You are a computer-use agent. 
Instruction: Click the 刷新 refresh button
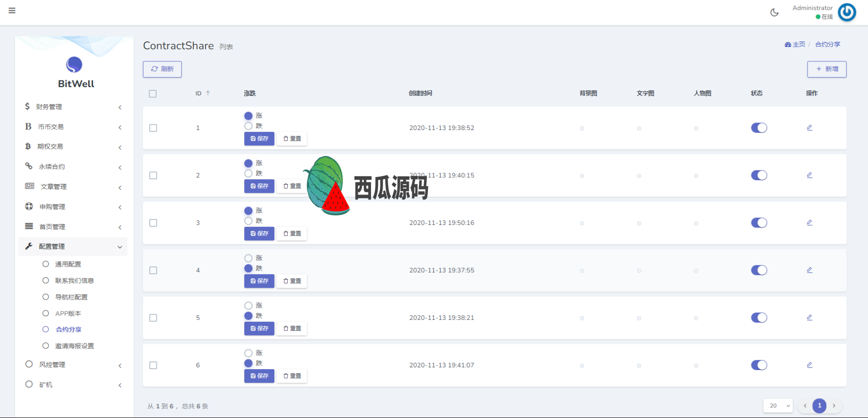coord(162,69)
